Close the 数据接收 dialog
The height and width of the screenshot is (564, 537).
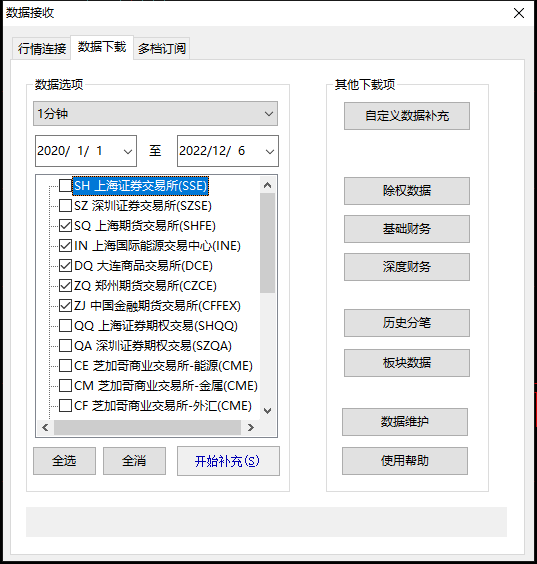519,13
